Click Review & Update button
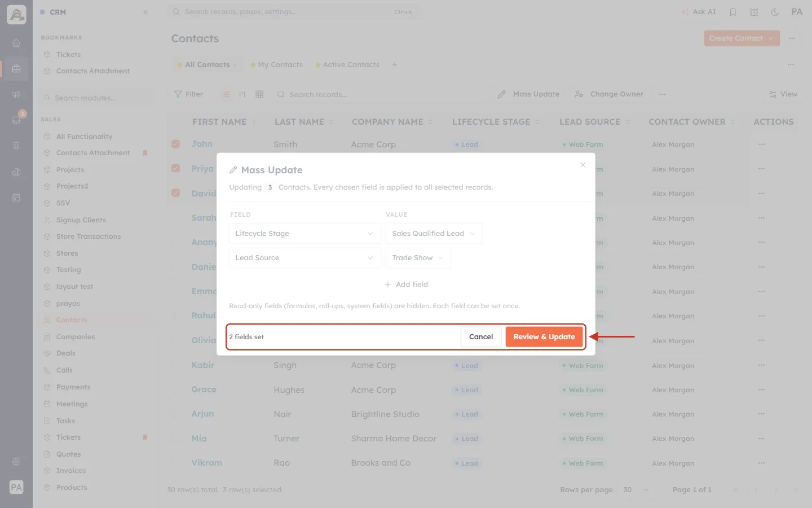The height and width of the screenshot is (508, 812). pos(544,337)
